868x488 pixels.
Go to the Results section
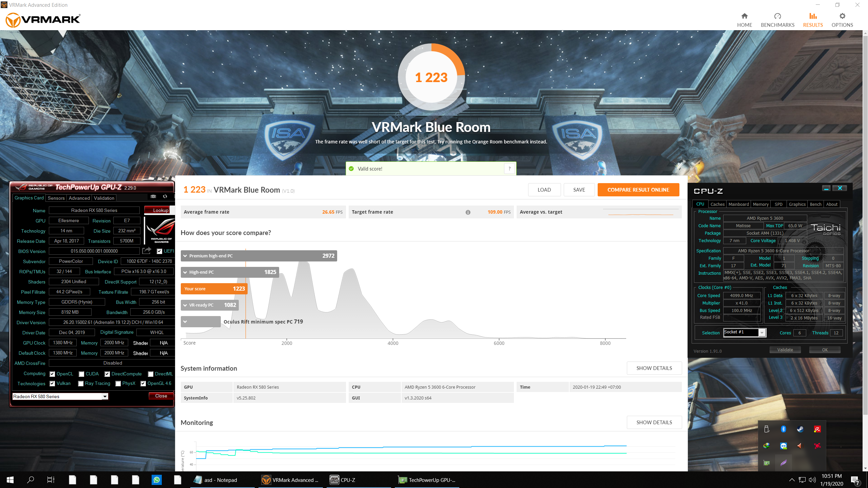tap(813, 20)
